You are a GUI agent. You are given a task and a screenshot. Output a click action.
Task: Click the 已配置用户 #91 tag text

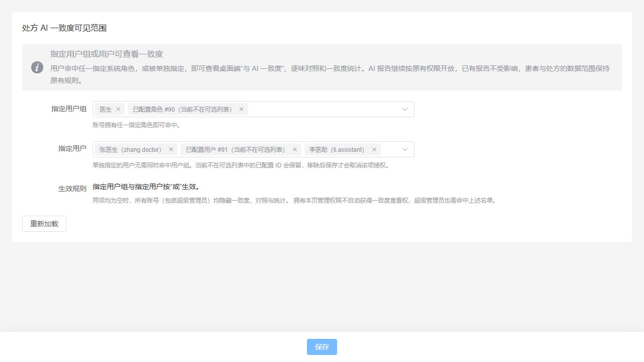point(235,149)
